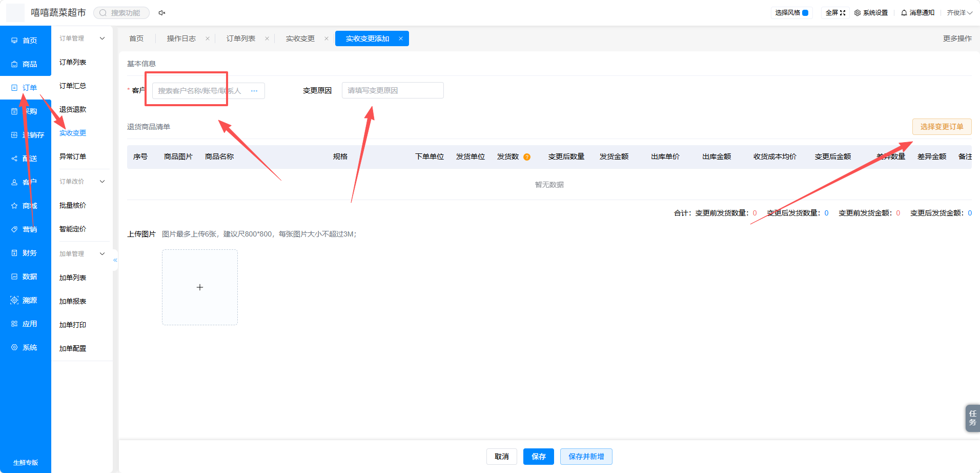
Task: Focus the 搜索功能 search box
Action: point(121,13)
